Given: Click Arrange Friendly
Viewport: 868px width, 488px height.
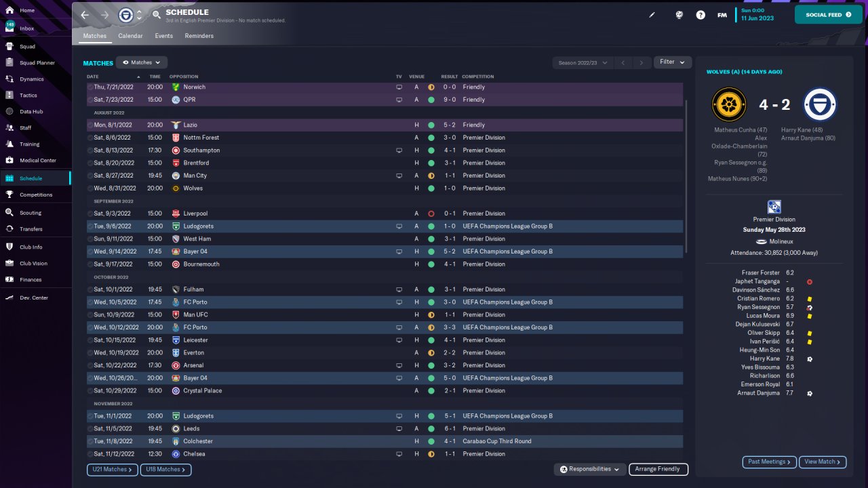Looking at the screenshot, I should click(658, 469).
